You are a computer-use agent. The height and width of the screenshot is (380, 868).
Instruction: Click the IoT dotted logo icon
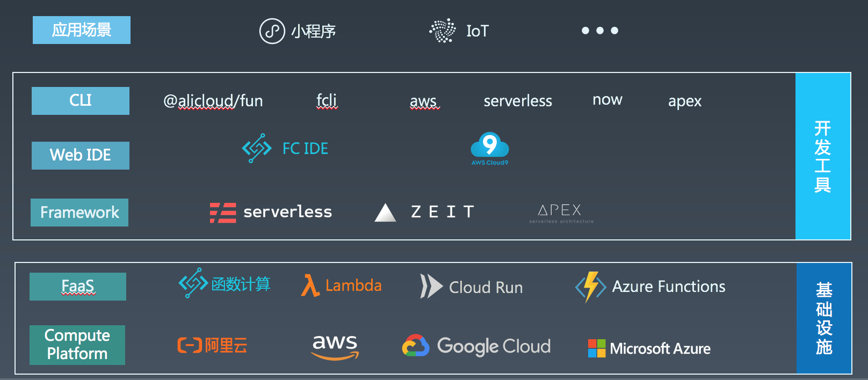[443, 31]
